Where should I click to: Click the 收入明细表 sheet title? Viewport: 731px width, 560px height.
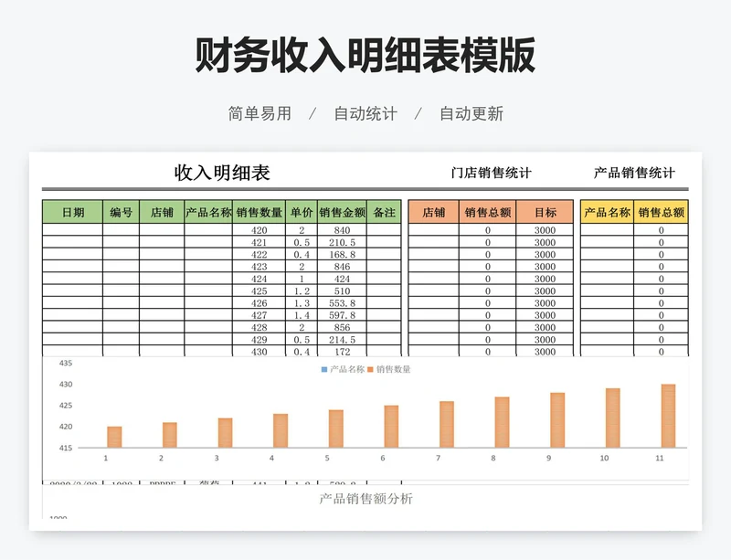[x=222, y=173]
